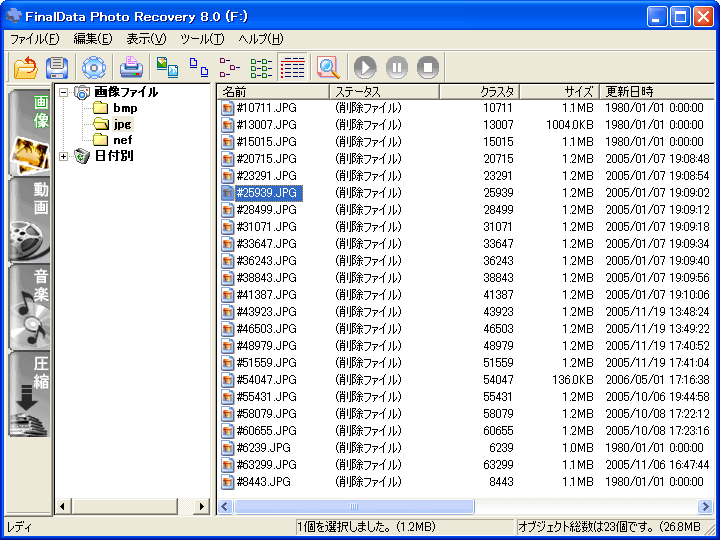
Task: Select file name #41387.JPG
Action: [x=266, y=295]
